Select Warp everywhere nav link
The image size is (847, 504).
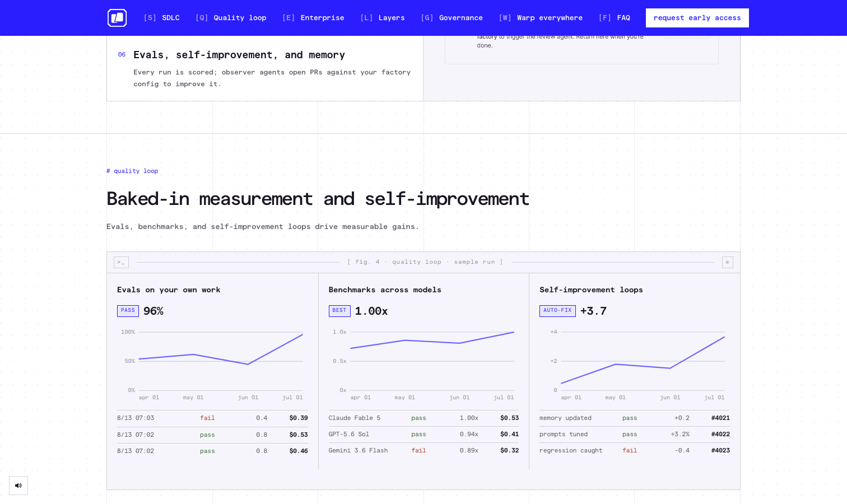(541, 18)
